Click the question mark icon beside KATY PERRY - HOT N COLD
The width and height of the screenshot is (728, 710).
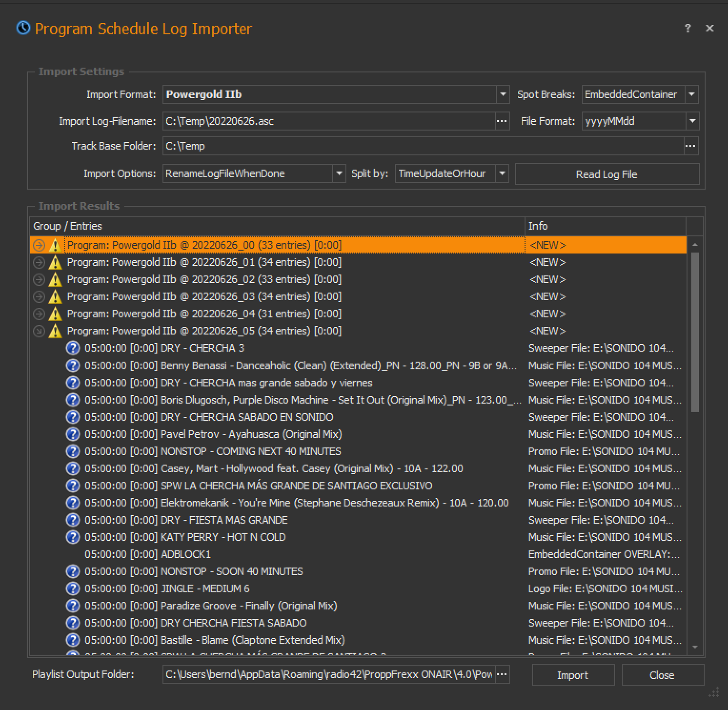[72, 537]
